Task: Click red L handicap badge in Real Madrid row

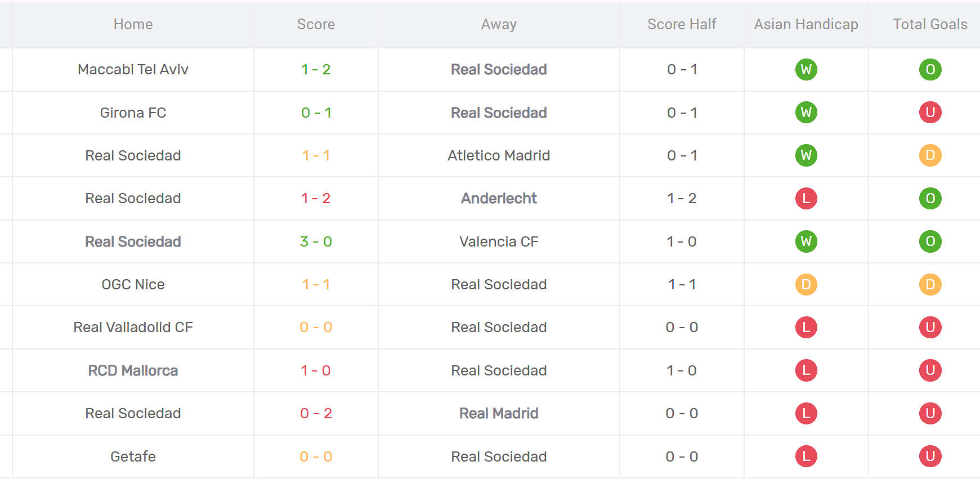Action: point(806,413)
